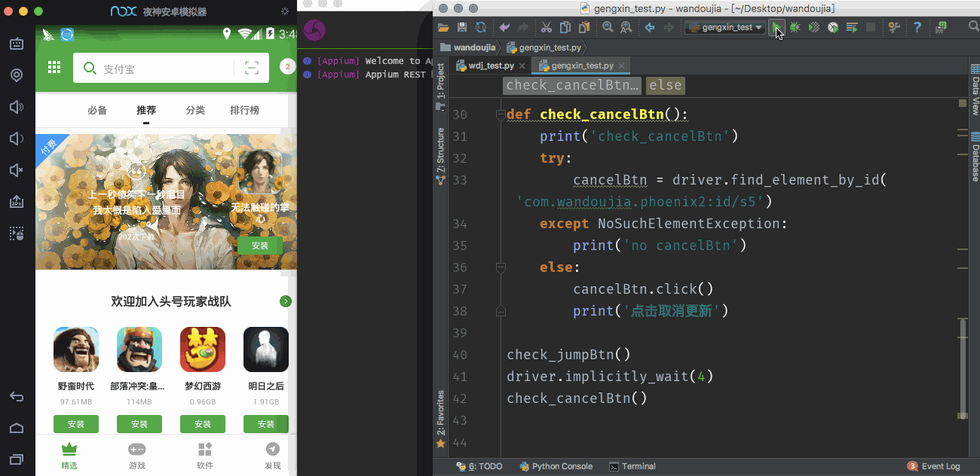Run with coverage icon in PyCharm toolbar

(814, 27)
